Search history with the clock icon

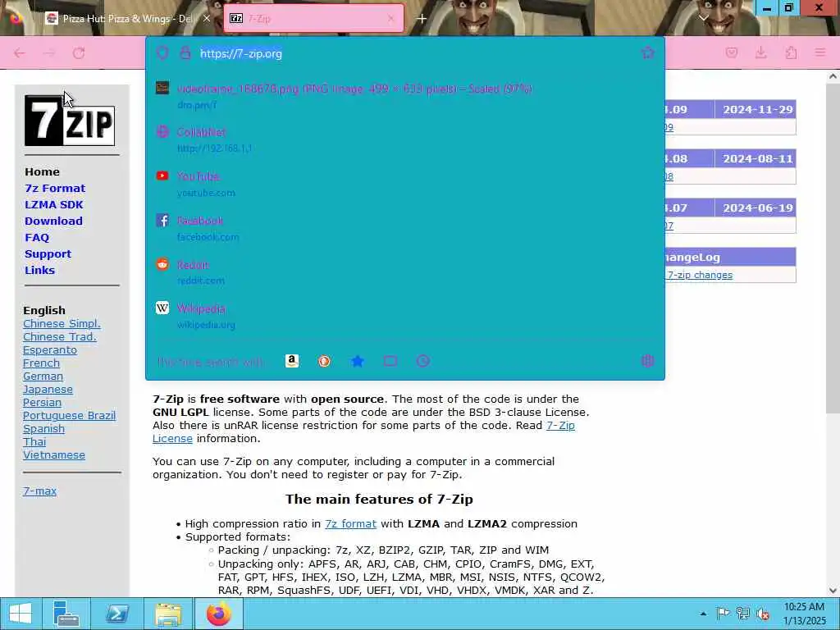[x=423, y=361]
